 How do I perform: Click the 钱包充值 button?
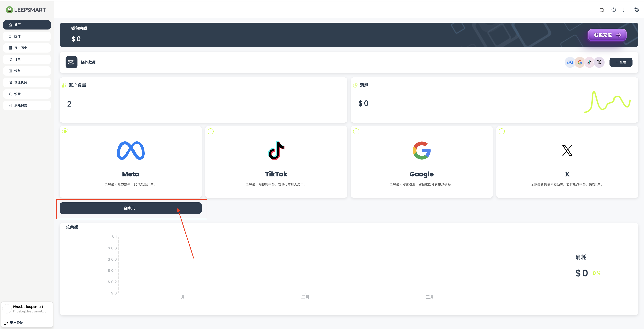coord(607,35)
